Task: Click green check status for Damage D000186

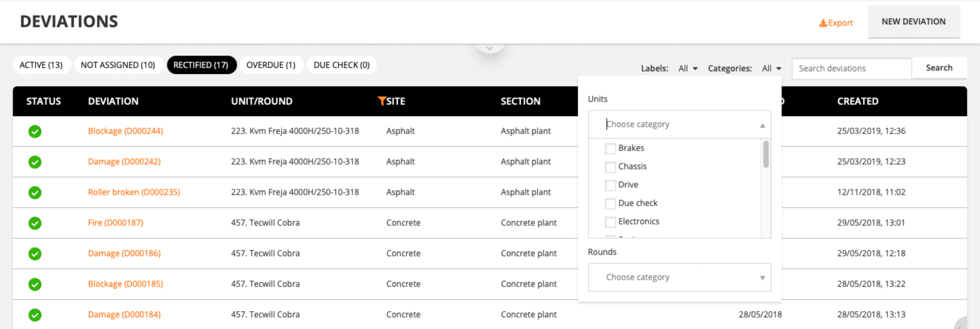Action: tap(35, 254)
